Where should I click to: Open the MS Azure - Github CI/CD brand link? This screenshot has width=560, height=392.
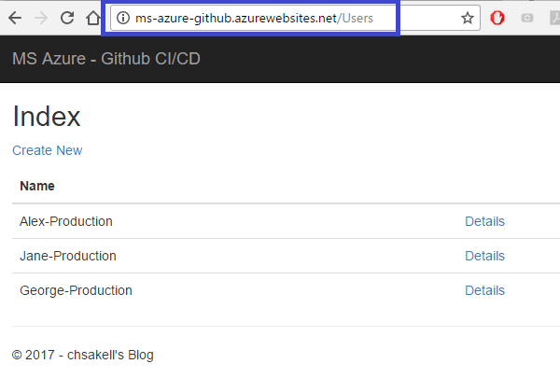106,60
